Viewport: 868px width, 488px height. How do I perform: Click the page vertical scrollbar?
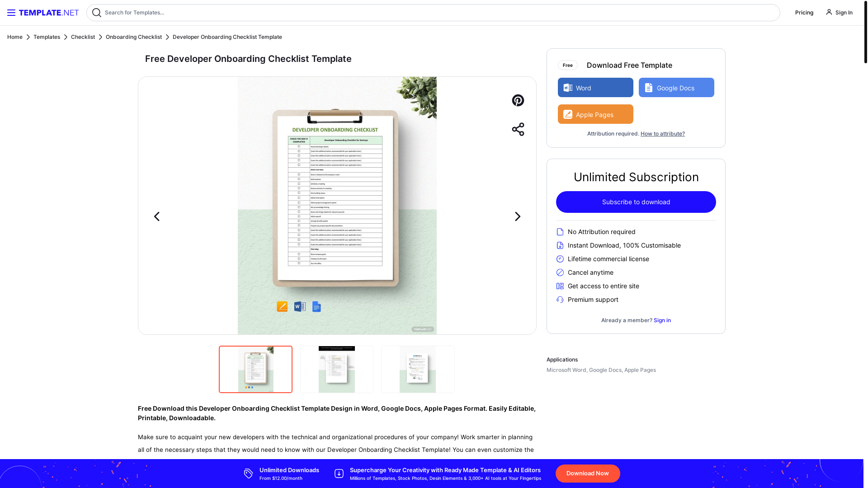tap(866, 32)
